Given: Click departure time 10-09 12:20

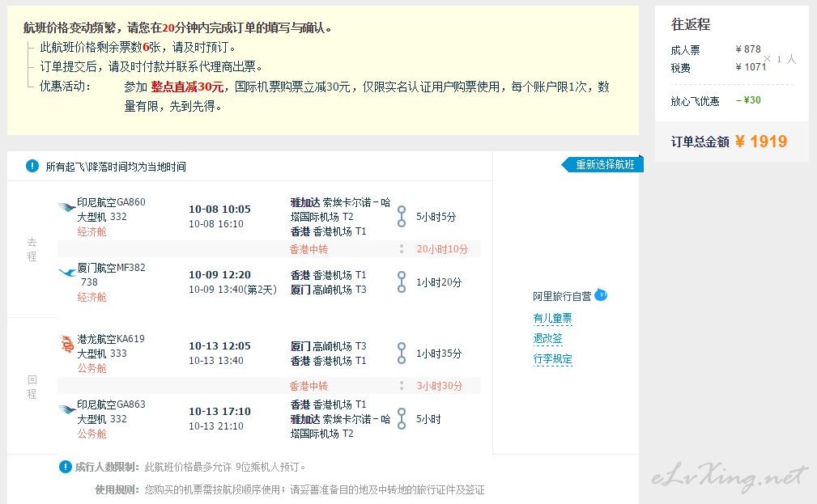Looking at the screenshot, I should [x=220, y=274].
